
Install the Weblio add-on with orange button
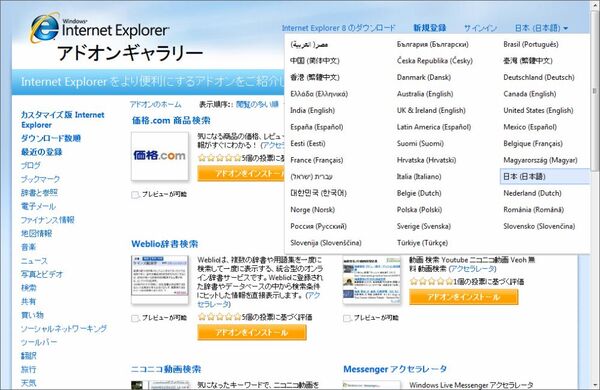click(x=252, y=333)
